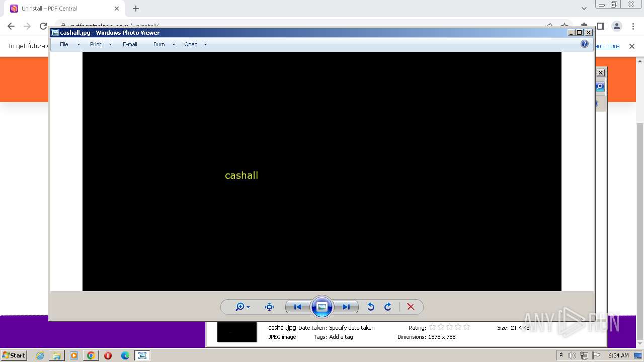Screen dimensions: 644x362
Task: Open the zoom (magnifier) control in Photo Viewer
Action: click(243, 307)
